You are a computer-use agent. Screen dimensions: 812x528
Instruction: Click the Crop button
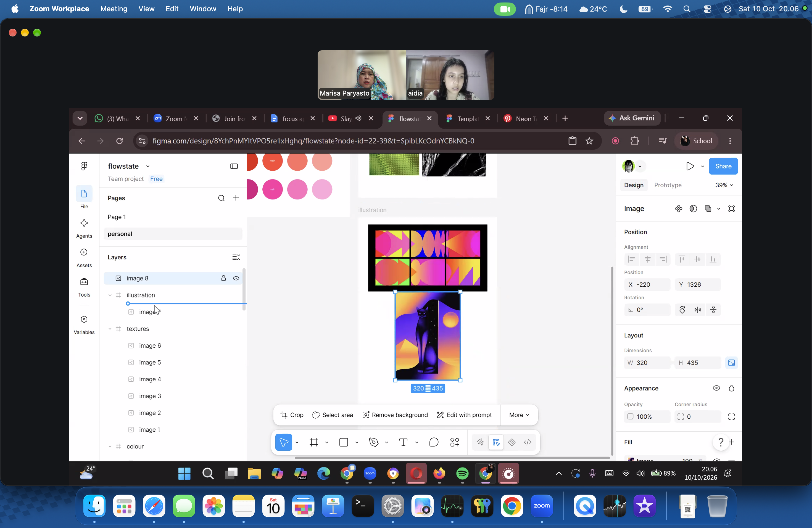pos(292,415)
